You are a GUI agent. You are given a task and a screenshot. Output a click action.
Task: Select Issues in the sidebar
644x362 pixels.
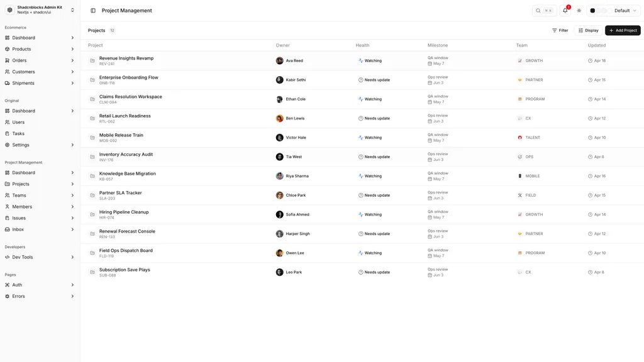coord(40,218)
